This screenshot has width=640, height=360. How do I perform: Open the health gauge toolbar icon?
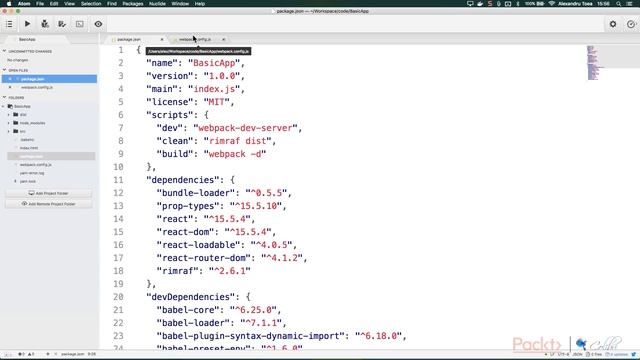click(631, 24)
